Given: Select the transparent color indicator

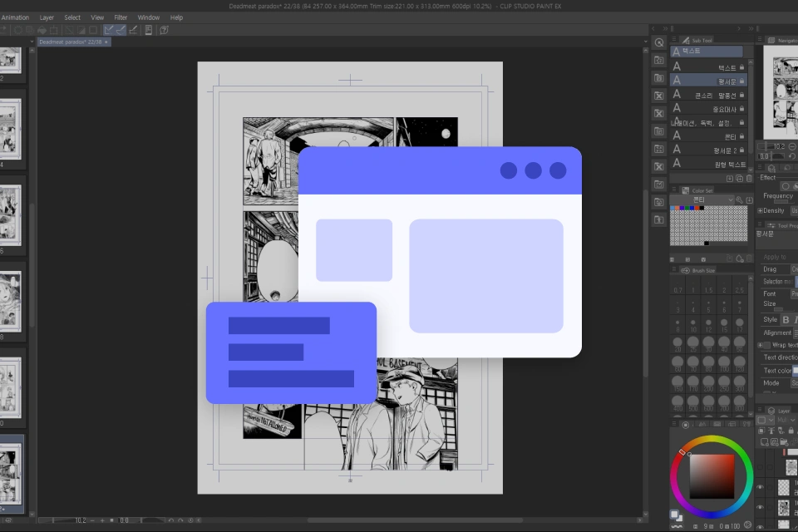Looking at the screenshot, I should (677, 526).
